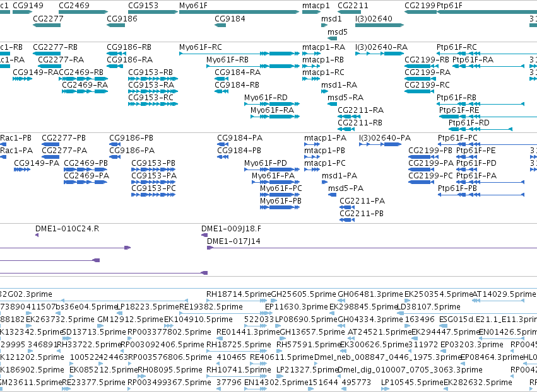Click the CG9149-PA protein label
537x392 pixels.
tap(37, 163)
